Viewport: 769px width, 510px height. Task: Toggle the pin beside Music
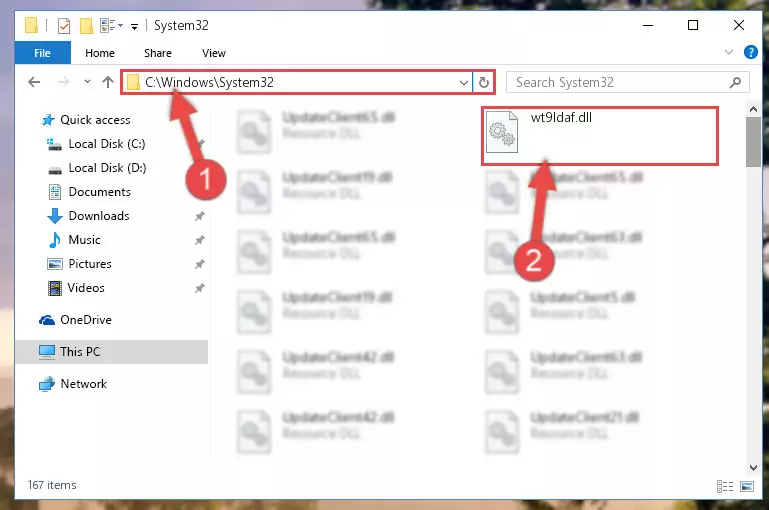tap(200, 240)
